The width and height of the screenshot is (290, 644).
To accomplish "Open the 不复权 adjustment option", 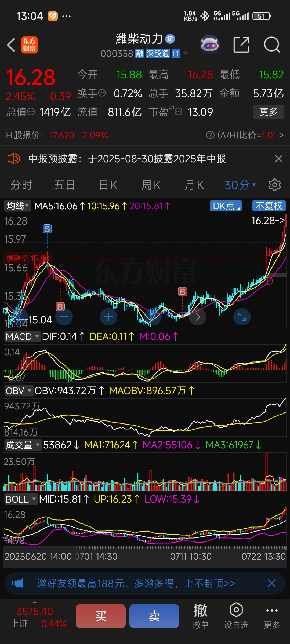I will coord(269,206).
